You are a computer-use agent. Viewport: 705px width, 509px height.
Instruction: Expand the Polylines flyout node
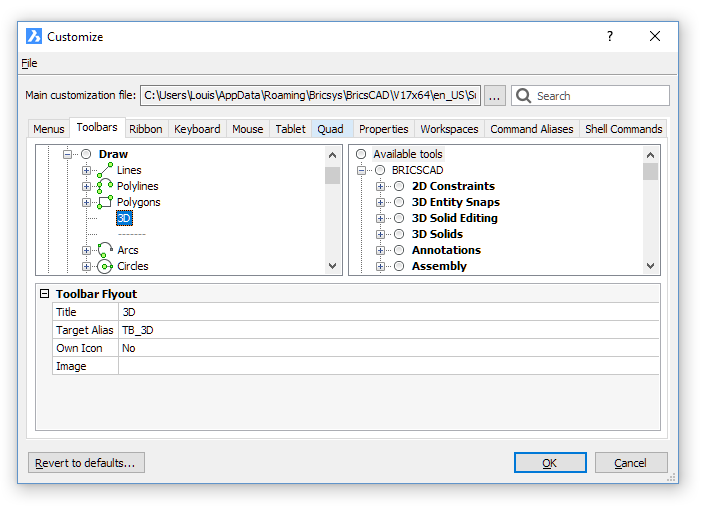tap(86, 186)
